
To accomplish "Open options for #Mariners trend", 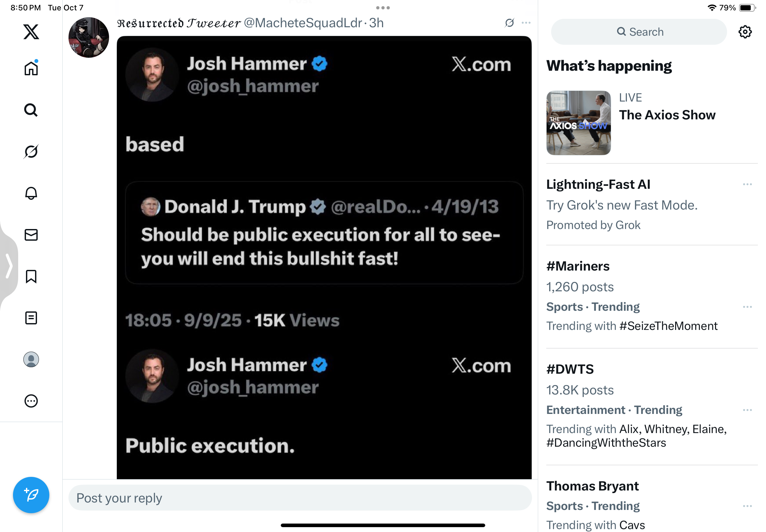I will [747, 307].
